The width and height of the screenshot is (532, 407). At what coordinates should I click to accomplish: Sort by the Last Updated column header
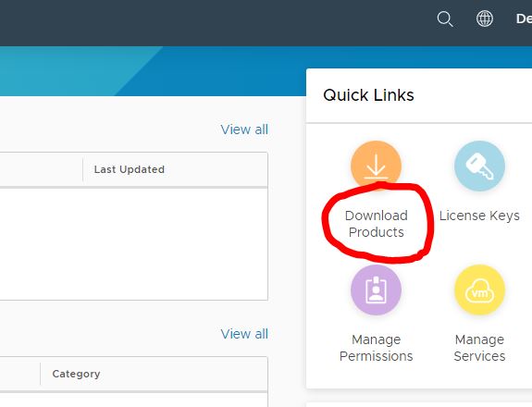pos(130,169)
